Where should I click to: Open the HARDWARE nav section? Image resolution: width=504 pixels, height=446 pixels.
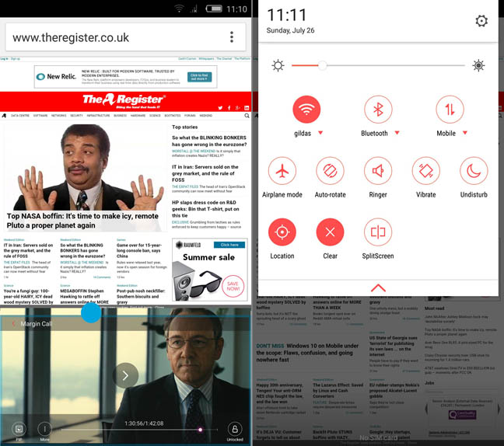(x=138, y=116)
